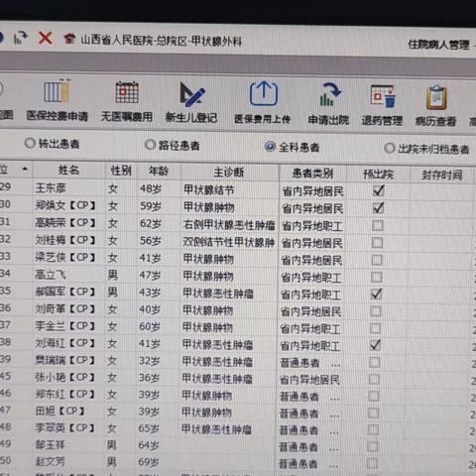Click the red hospital logo icon
This screenshot has height=476, width=476.
[69, 39]
